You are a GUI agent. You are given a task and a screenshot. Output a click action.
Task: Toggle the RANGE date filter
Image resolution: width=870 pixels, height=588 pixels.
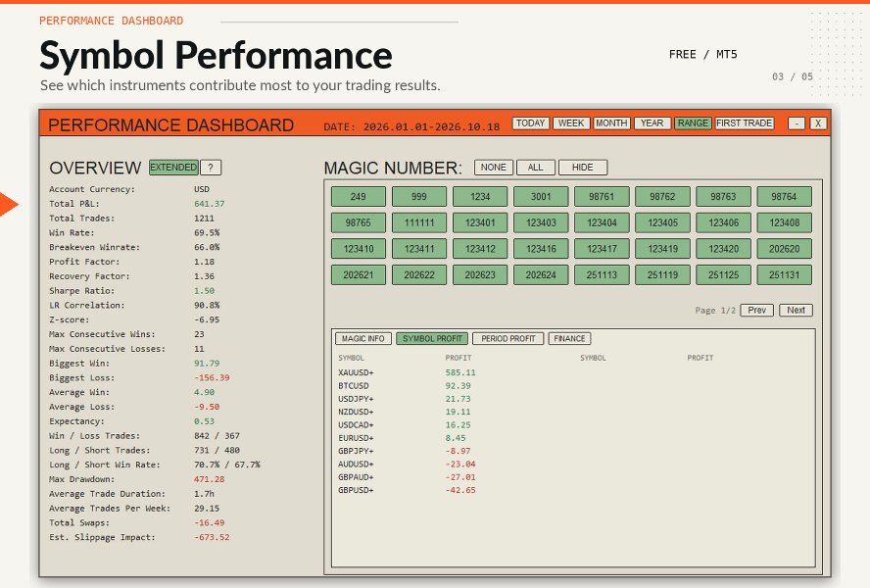coord(693,123)
